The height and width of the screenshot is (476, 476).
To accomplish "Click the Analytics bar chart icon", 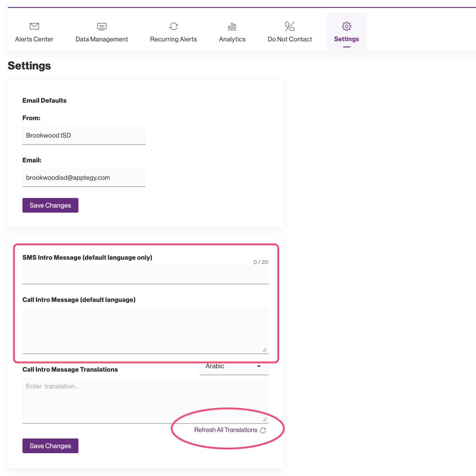I will point(232,26).
